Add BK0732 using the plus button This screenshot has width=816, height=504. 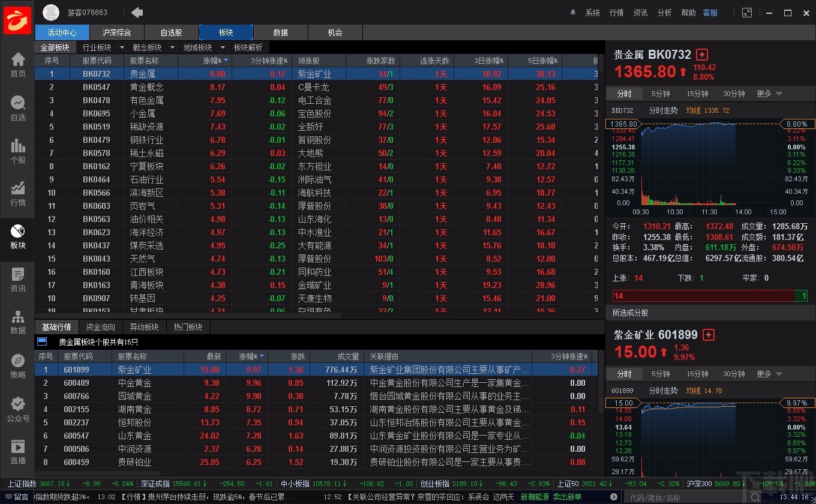click(x=701, y=54)
